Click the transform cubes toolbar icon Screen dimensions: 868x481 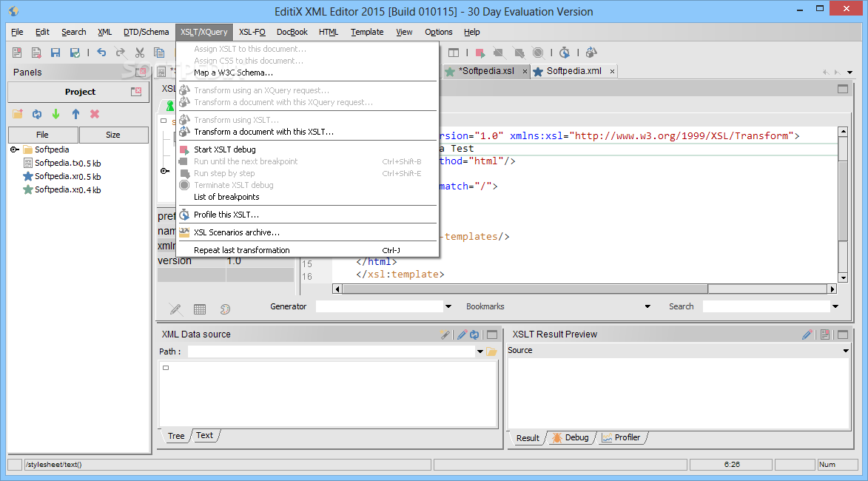(x=591, y=52)
